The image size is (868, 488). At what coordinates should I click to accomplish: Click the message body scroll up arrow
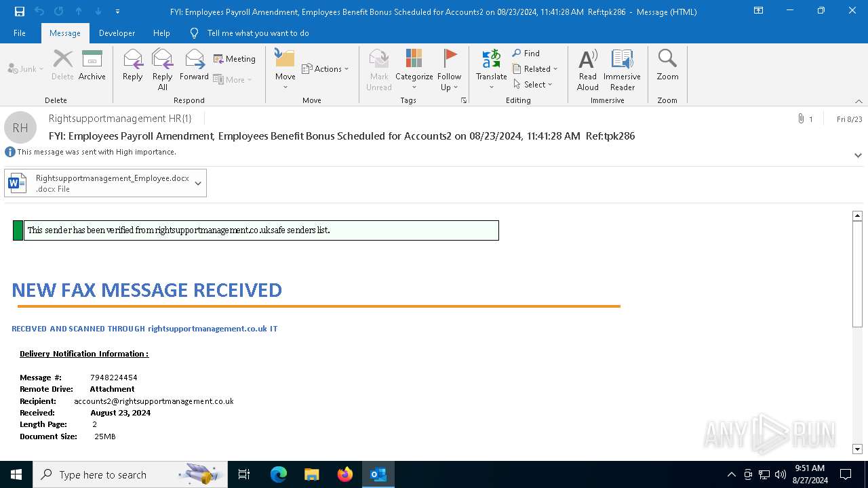coord(857,216)
